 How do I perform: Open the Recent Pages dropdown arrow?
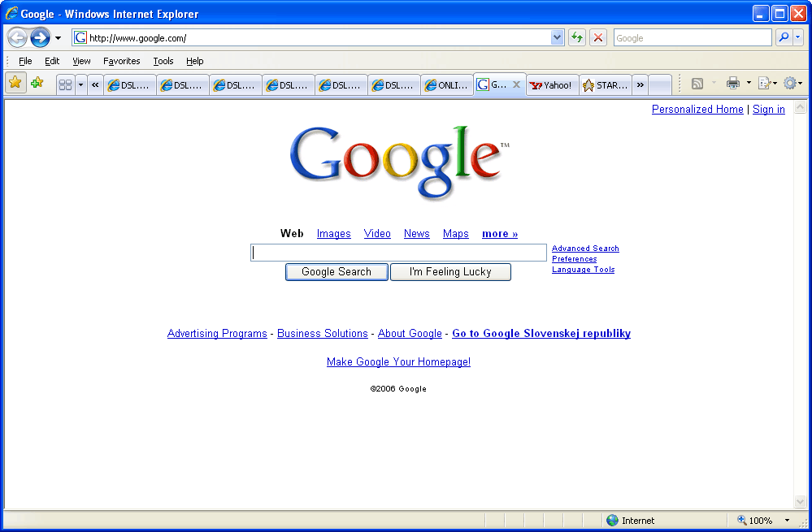click(58, 38)
